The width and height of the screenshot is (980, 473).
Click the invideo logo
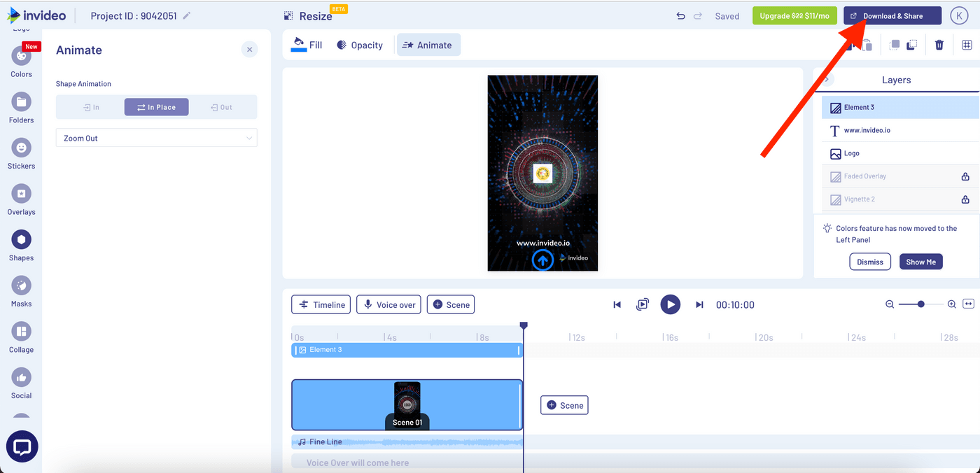[36, 15]
